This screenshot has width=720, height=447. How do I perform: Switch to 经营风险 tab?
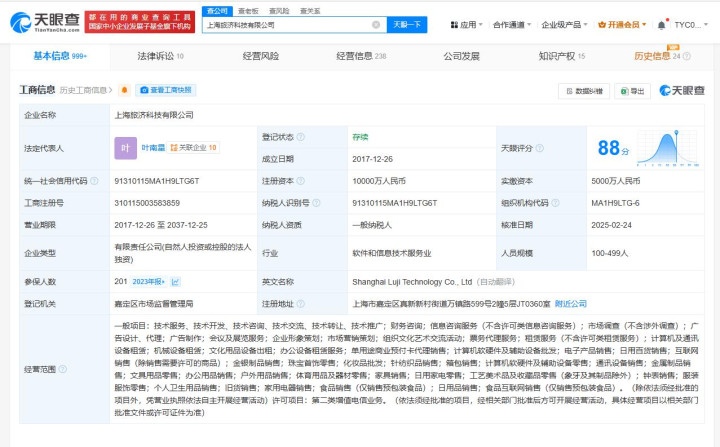[261, 56]
